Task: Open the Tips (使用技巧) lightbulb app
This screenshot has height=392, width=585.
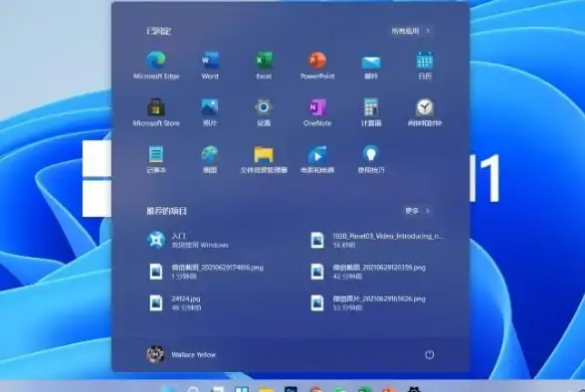Action: (371, 159)
